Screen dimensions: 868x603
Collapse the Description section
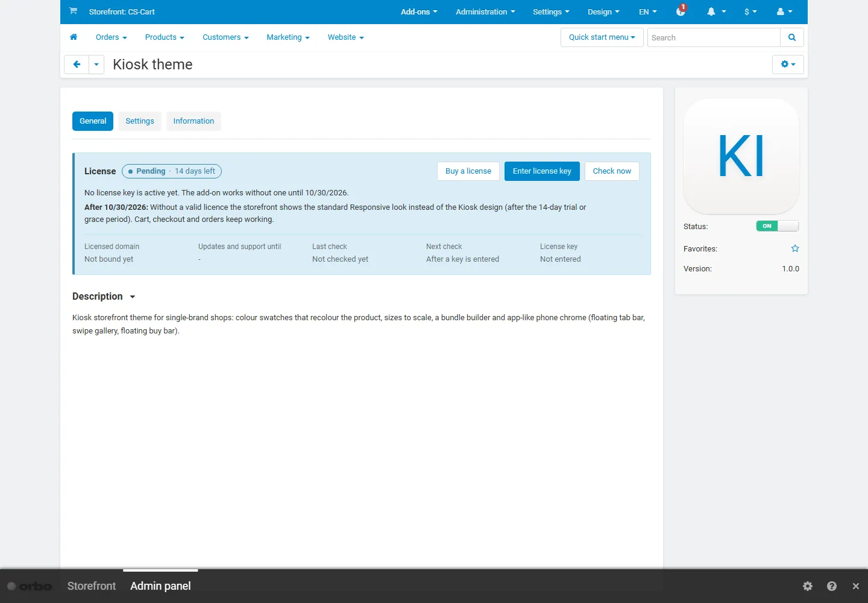click(x=104, y=297)
